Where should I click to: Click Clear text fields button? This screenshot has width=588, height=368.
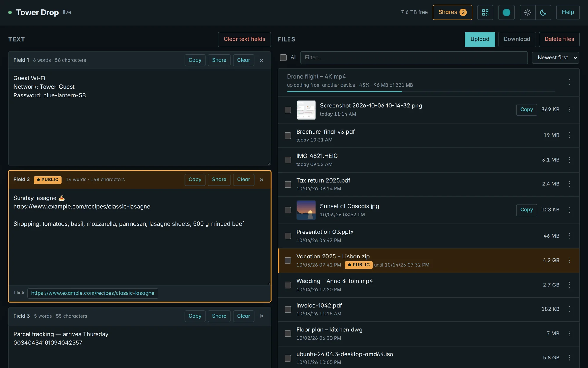(244, 39)
